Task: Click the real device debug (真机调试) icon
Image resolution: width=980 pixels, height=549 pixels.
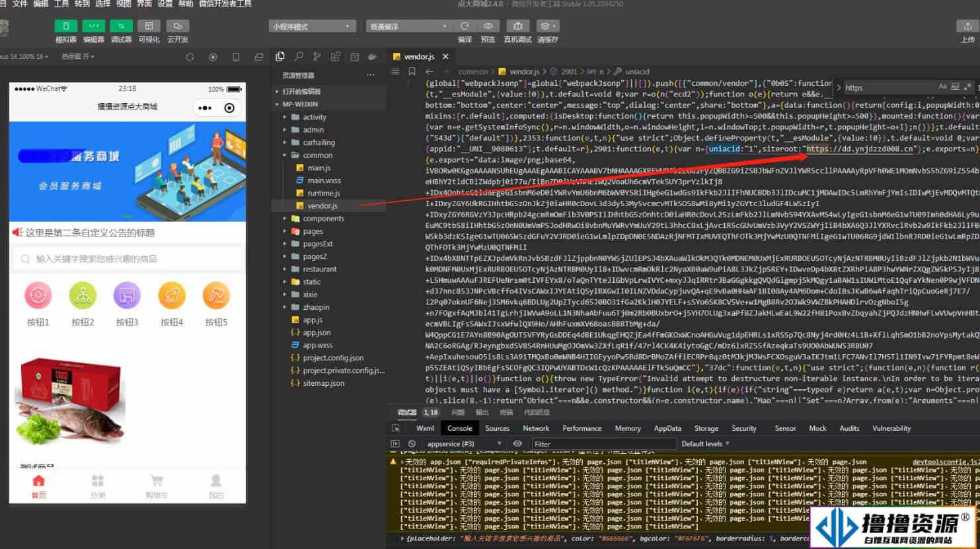Action: coord(517,26)
